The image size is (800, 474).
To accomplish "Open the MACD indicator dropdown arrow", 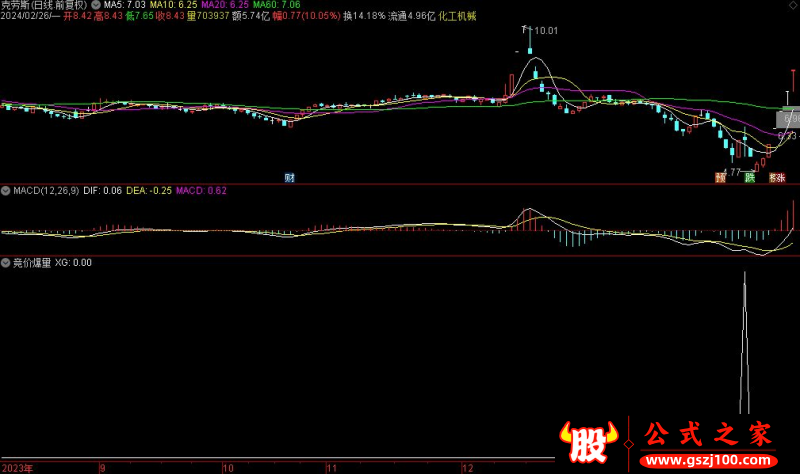I will 5,190.
